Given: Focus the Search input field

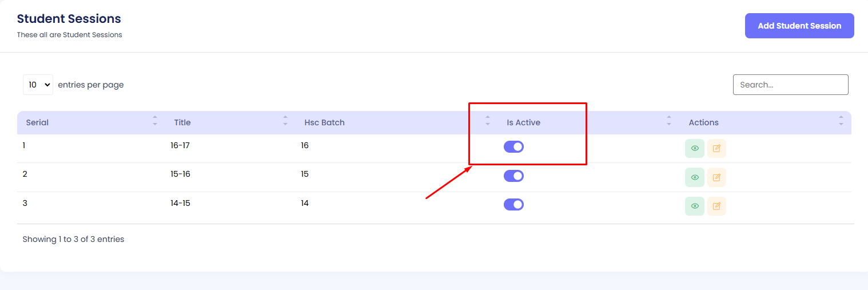Looking at the screenshot, I should pos(790,85).
